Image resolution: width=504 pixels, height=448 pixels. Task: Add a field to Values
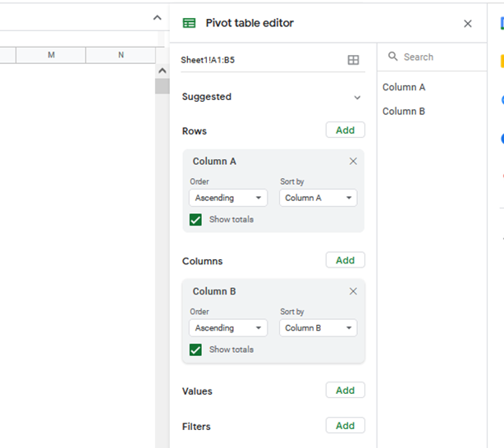[346, 390]
